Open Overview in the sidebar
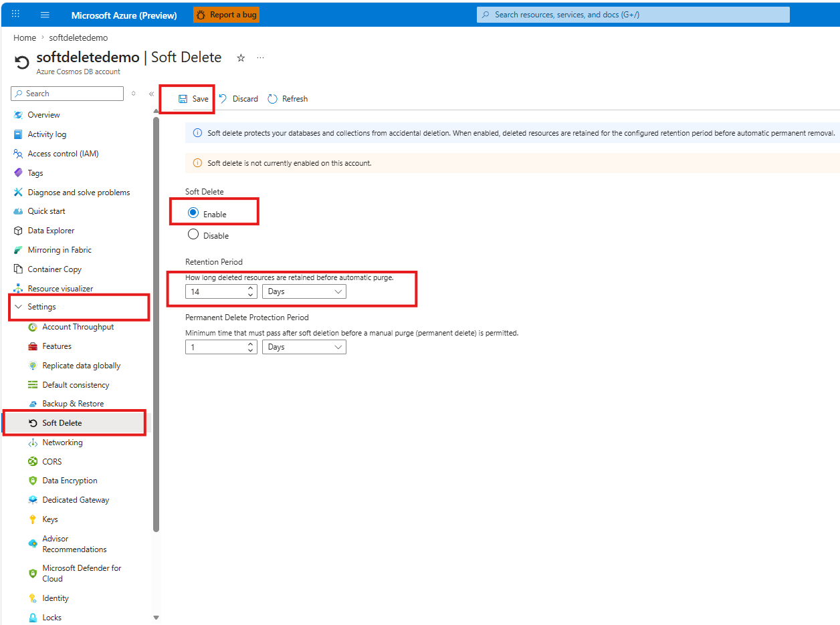Image resolution: width=840 pixels, height=625 pixels. (43, 115)
